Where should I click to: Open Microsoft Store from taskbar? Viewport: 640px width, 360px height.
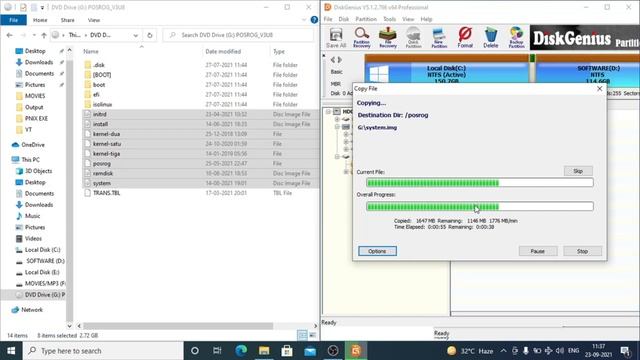tap(287, 351)
